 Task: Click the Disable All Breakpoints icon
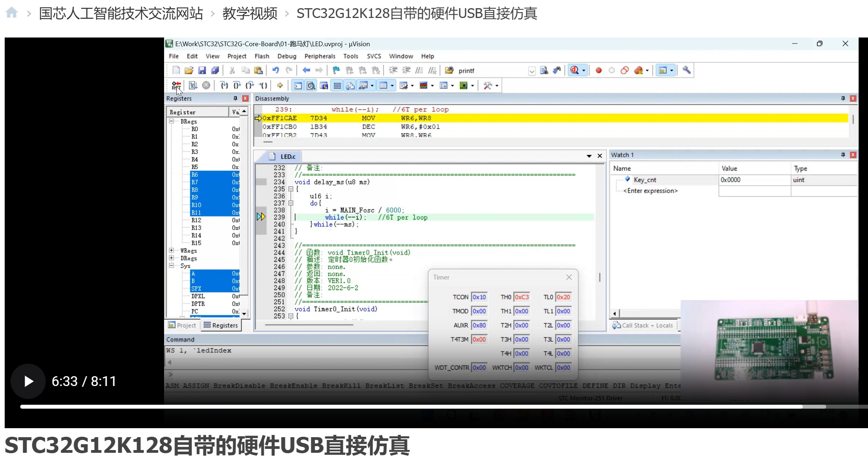click(x=625, y=70)
